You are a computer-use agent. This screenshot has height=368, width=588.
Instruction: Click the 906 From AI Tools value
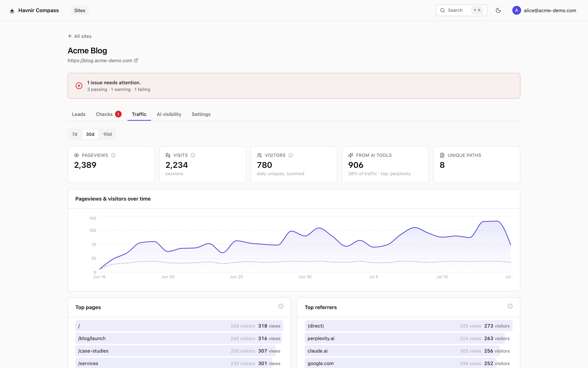click(356, 165)
